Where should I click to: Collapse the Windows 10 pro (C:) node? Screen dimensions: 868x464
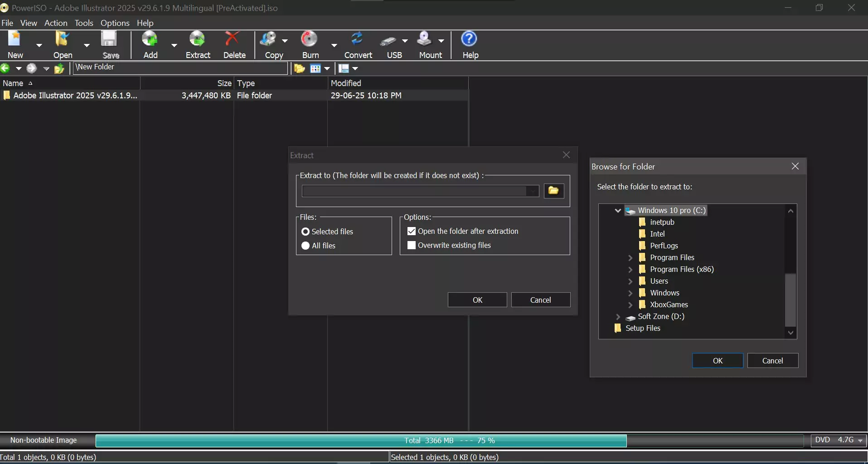618,210
